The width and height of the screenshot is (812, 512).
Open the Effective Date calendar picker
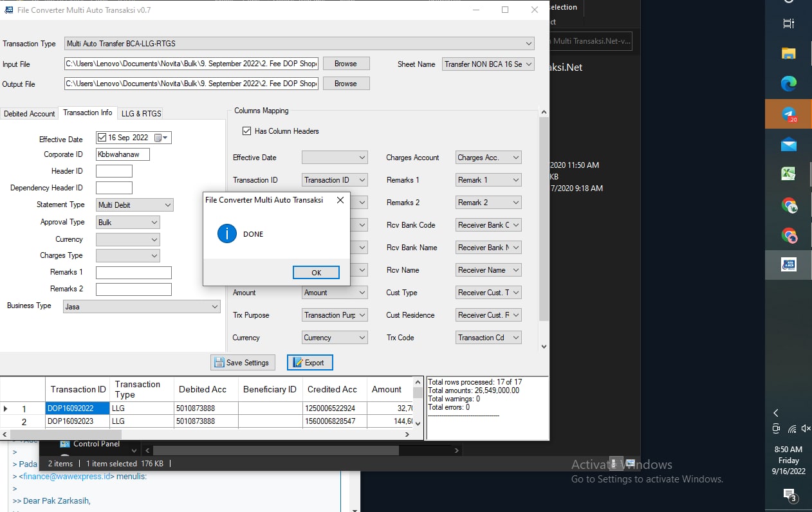(x=161, y=138)
